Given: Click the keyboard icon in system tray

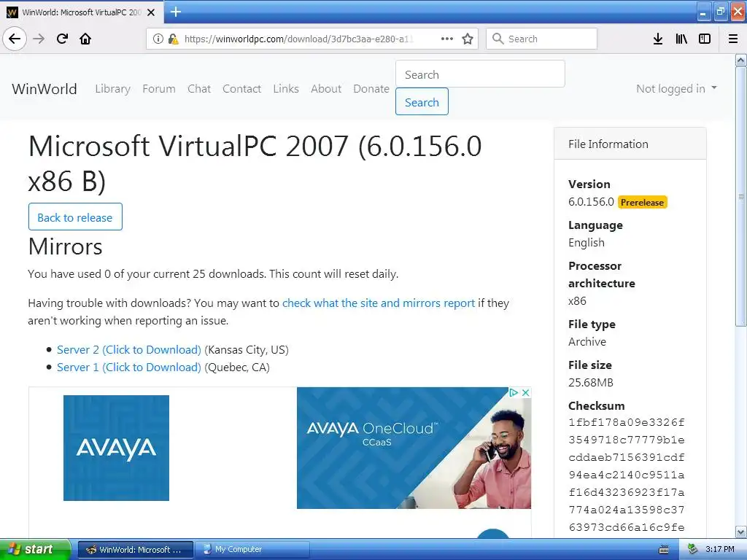Looking at the screenshot, I should tap(664, 550).
